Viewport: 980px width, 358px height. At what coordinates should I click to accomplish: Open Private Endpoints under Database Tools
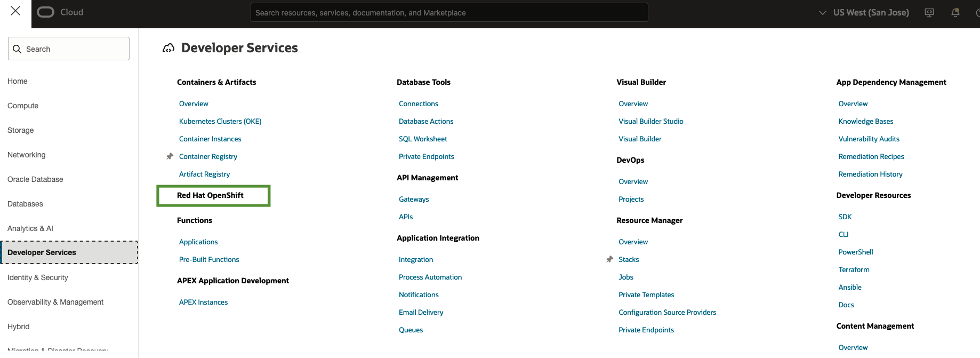pyautogui.click(x=427, y=156)
